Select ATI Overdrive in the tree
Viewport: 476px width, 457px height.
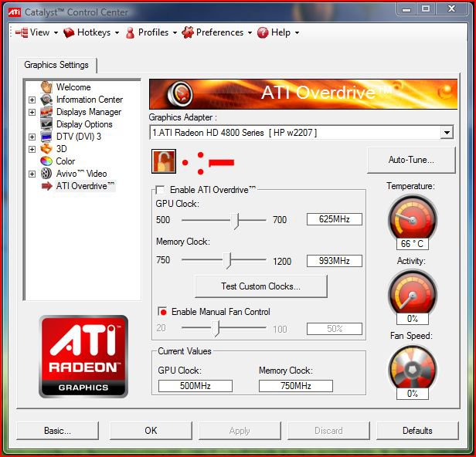pos(85,186)
